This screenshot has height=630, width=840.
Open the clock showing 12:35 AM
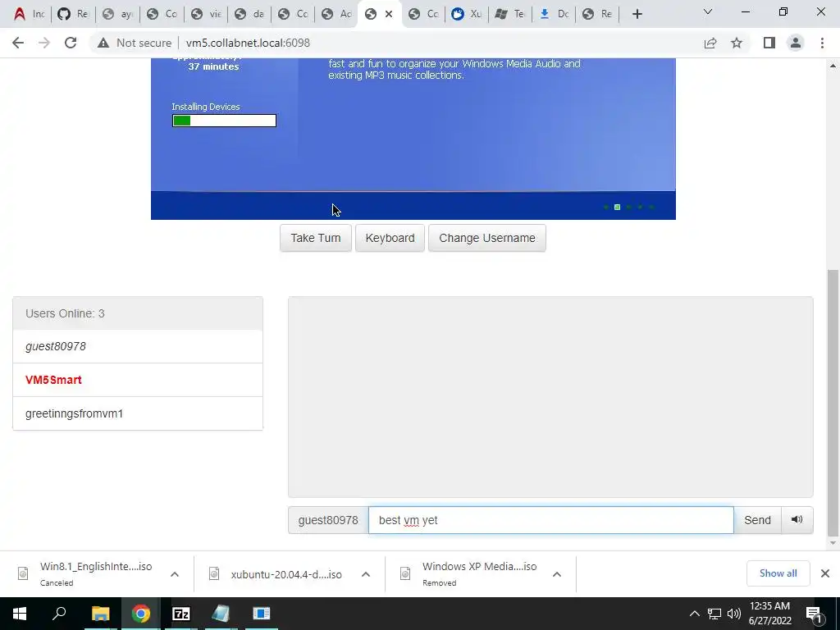769,614
